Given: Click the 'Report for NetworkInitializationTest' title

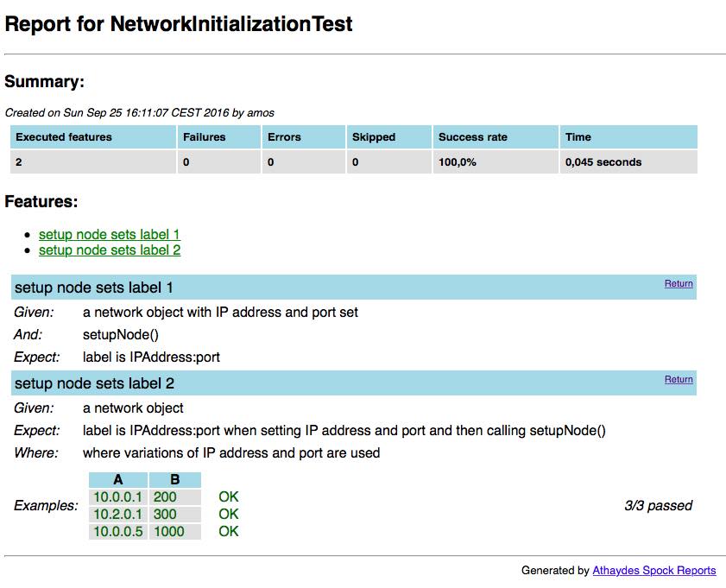Looking at the screenshot, I should (x=179, y=24).
